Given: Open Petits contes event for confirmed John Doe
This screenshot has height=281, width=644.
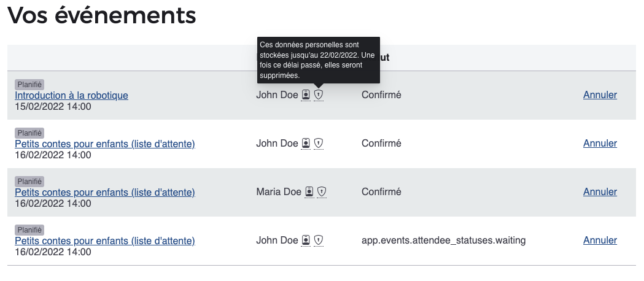Looking at the screenshot, I should (x=104, y=144).
